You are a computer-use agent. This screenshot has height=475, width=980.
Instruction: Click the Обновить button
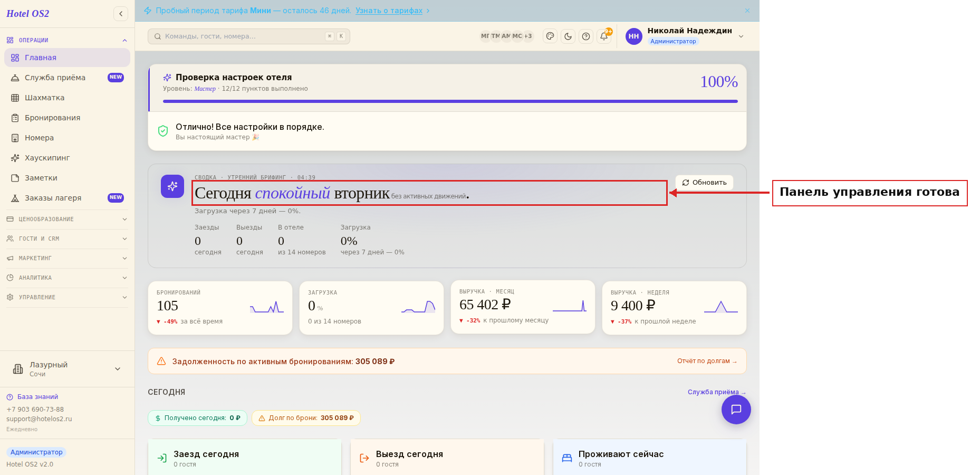pos(704,183)
